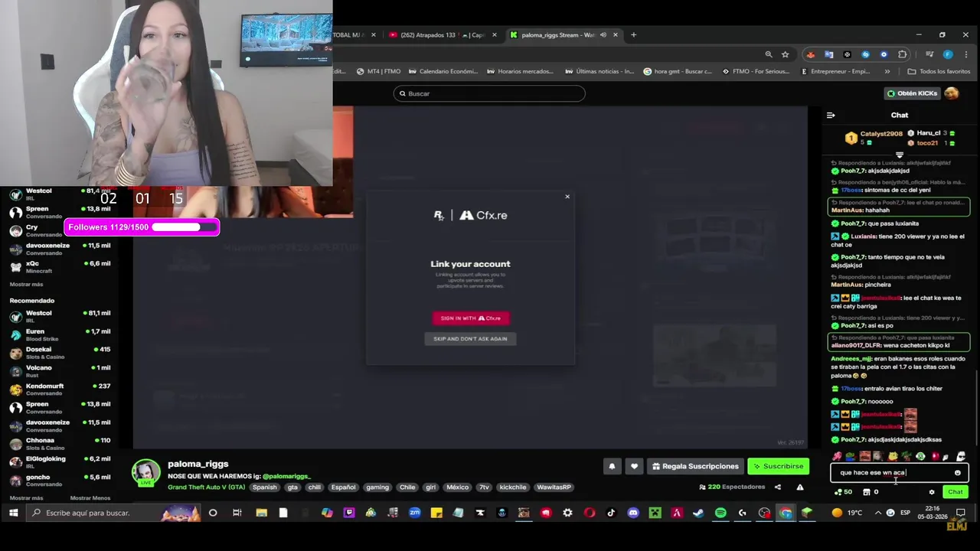Click the paloma_riggs profile avatar
980x551 pixels.
[145, 473]
